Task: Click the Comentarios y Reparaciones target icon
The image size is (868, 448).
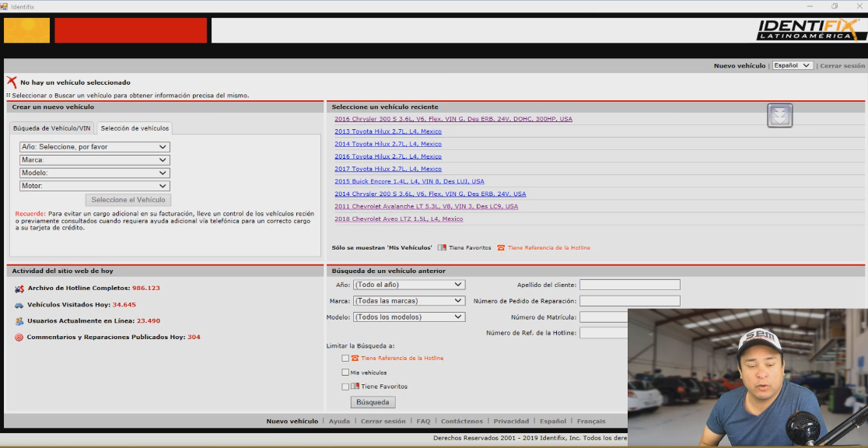Action: (19, 338)
